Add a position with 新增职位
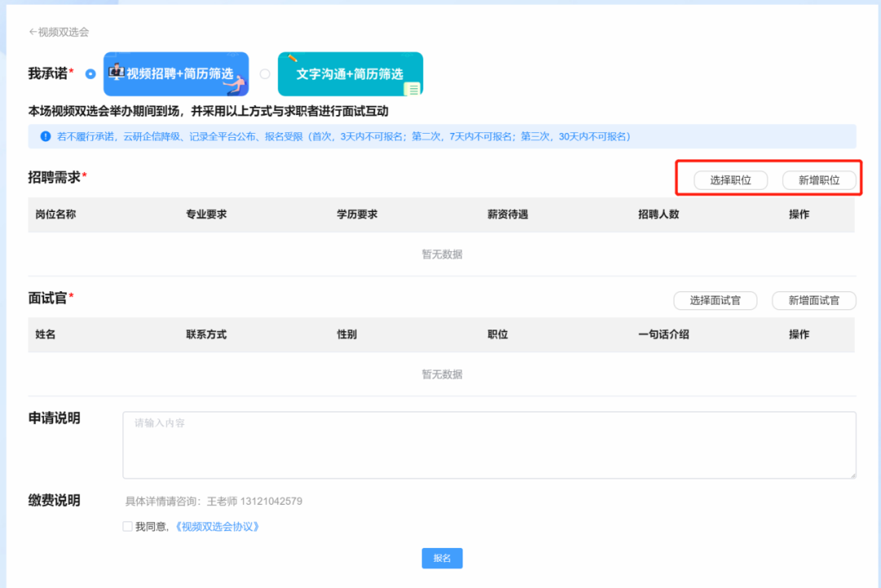 (x=819, y=180)
